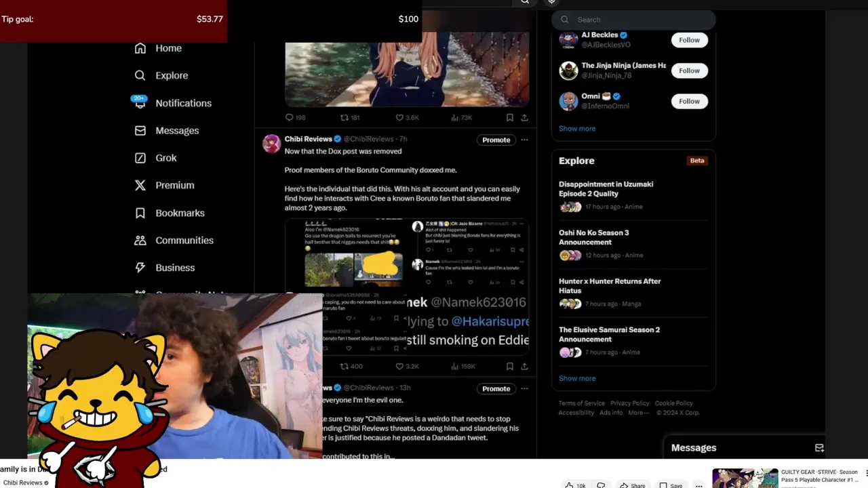868x488 pixels.
Task: Click Show more under who to follow
Action: (x=577, y=129)
